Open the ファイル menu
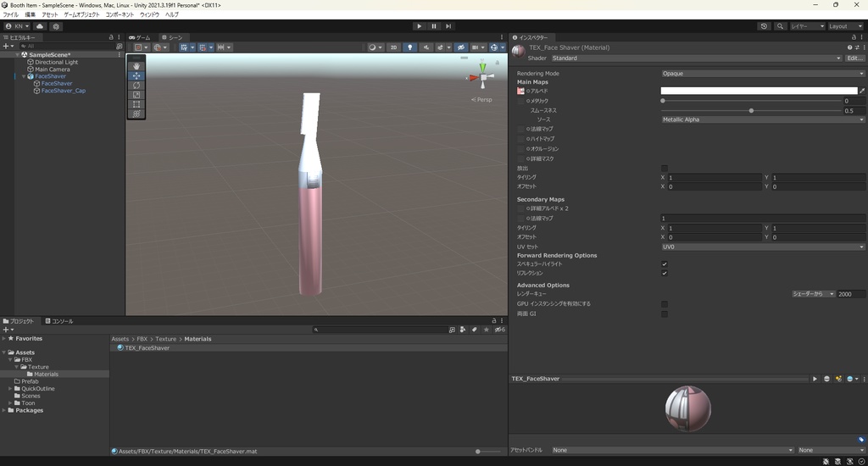868x466 pixels. point(10,15)
